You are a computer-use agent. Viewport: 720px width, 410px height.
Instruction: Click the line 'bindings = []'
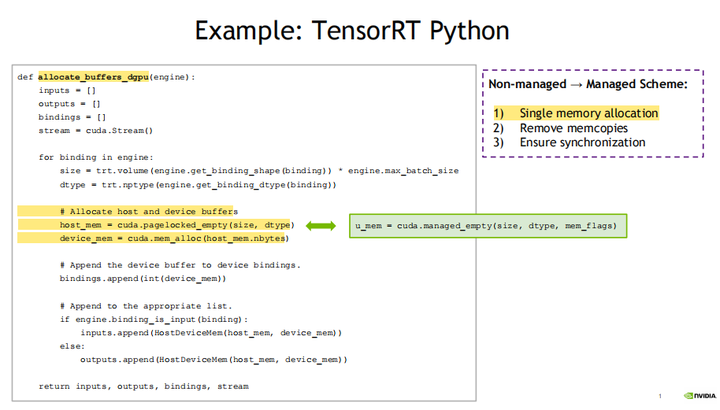tap(72, 117)
